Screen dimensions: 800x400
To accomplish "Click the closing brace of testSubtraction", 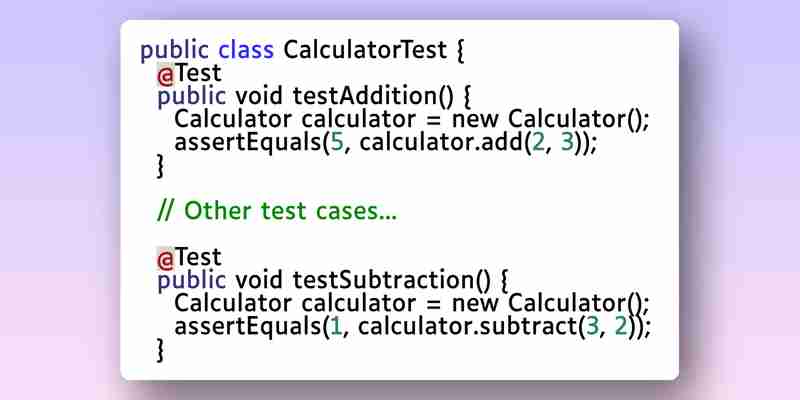I will coord(160,349).
